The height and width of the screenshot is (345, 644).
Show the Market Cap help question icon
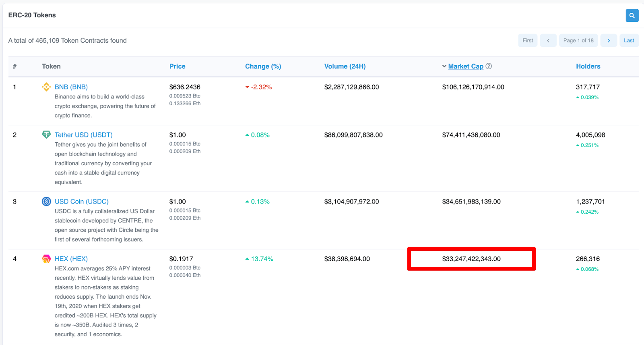point(489,67)
